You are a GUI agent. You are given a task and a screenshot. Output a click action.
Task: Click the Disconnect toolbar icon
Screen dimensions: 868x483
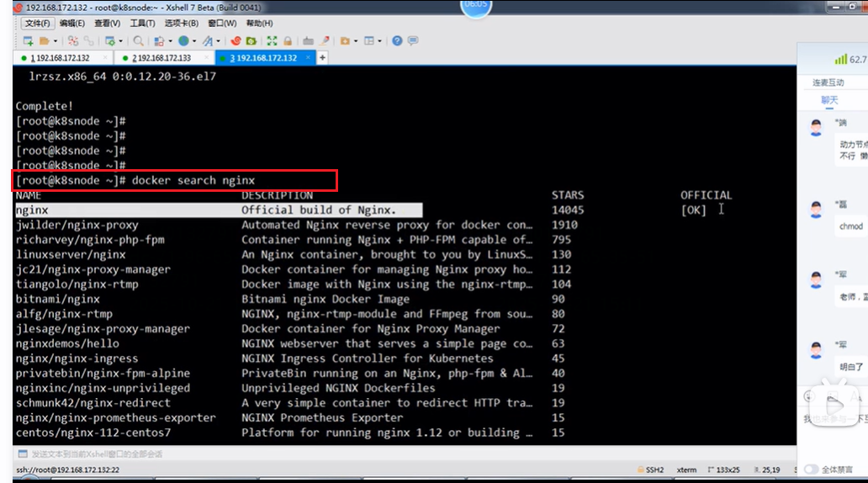click(x=72, y=41)
